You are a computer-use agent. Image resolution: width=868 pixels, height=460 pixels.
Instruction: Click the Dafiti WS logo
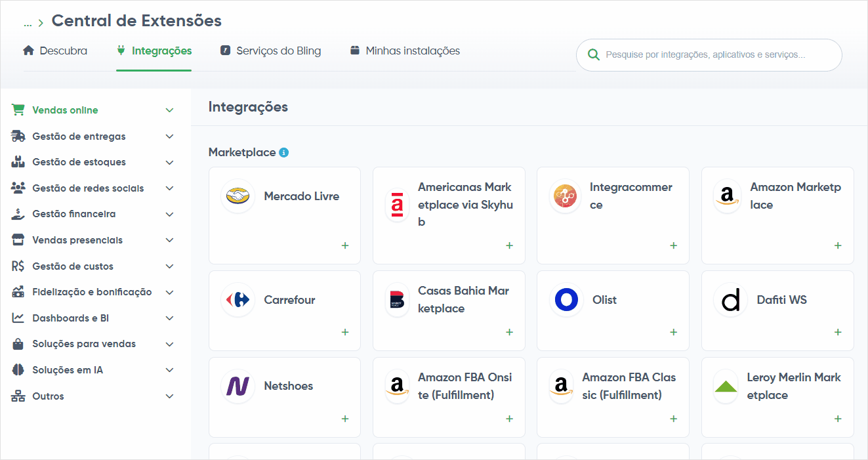pos(730,300)
